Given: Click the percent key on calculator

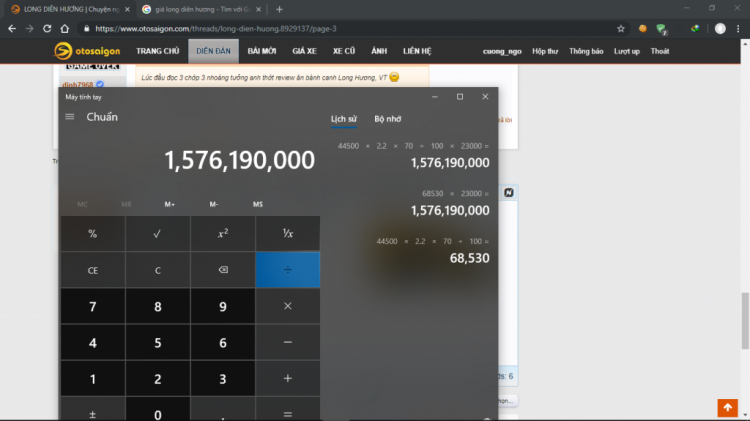Looking at the screenshot, I should point(93,233).
